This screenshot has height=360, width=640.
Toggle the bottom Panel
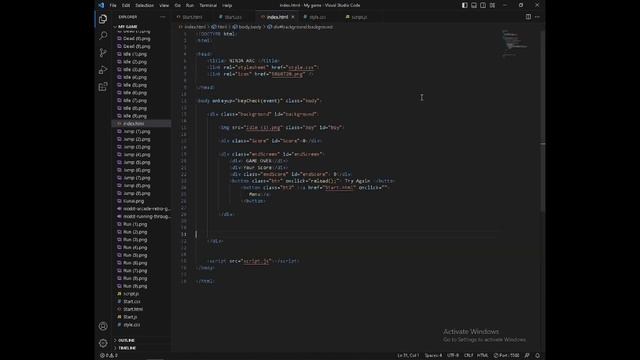(x=474, y=5)
